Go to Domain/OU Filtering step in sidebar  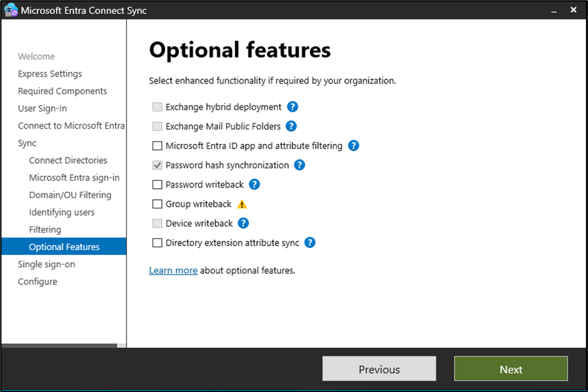[70, 195]
